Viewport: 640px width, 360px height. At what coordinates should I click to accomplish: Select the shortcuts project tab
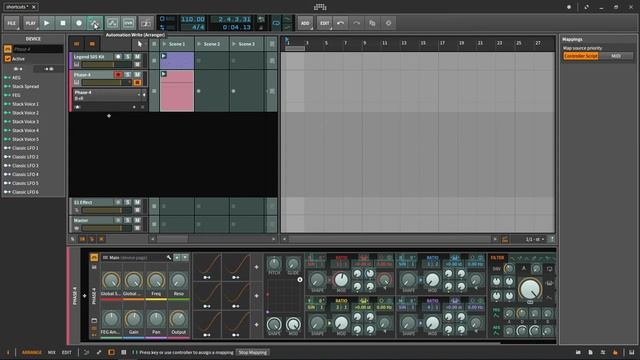[17, 7]
